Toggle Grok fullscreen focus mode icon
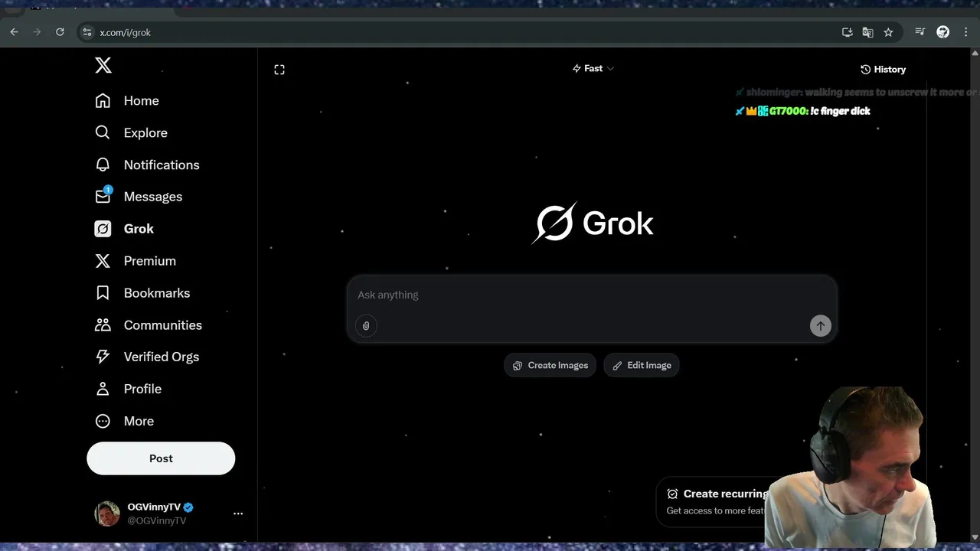Screen dimensions: 980x551 [x=279, y=70]
